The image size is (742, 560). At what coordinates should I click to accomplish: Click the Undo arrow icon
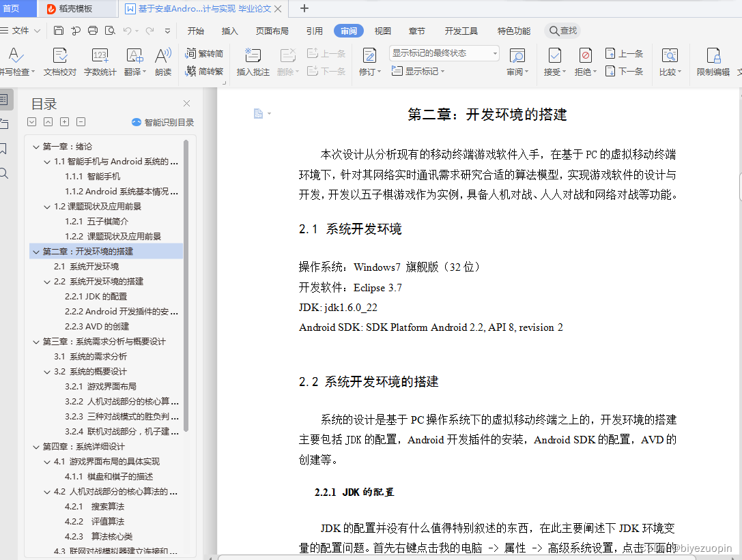pyautogui.click(x=127, y=31)
